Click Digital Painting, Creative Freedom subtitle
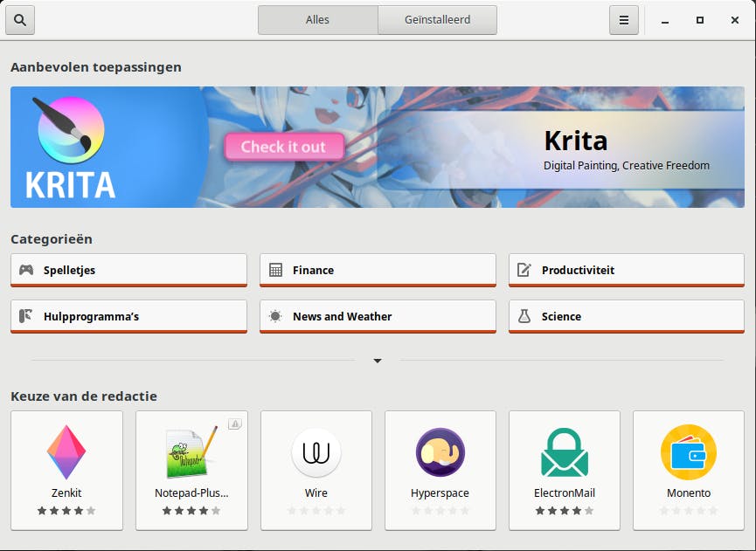The image size is (756, 551). tap(627, 166)
